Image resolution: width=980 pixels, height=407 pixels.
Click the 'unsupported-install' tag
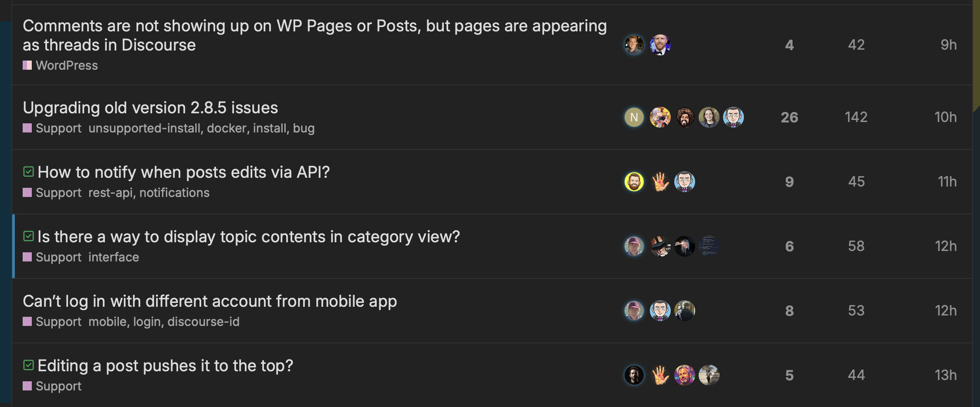[x=144, y=128]
